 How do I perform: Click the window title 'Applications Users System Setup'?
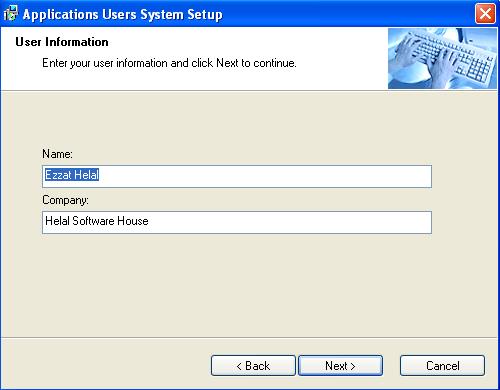(122, 15)
